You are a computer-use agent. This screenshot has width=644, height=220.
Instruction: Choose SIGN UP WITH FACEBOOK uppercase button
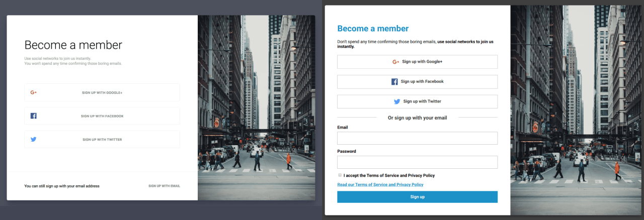[102, 116]
